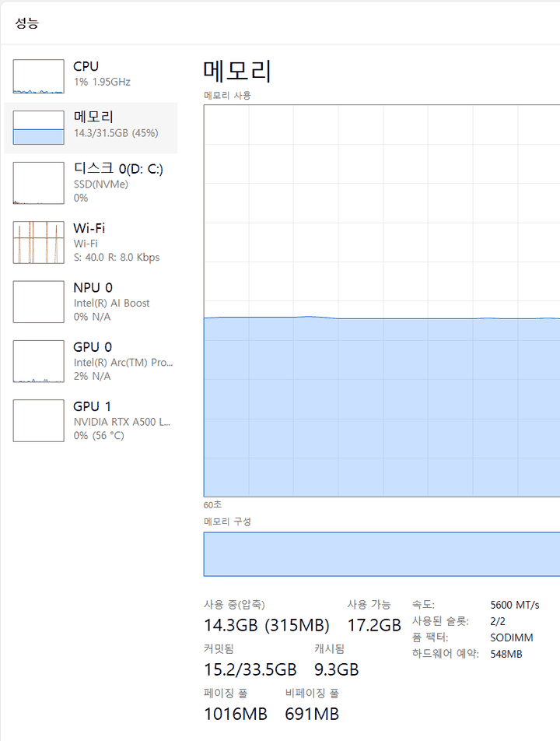Click the NPU 0 mini graph thumbnail
This screenshot has height=741, width=560.
38,302
